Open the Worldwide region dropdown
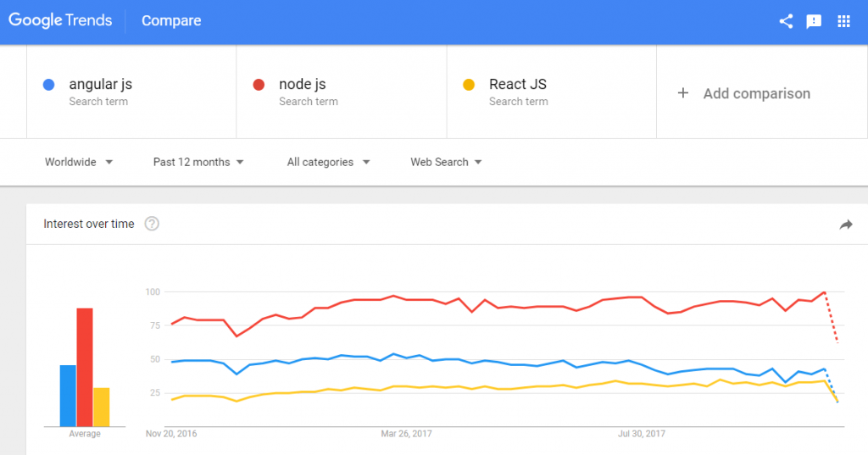 tap(79, 162)
